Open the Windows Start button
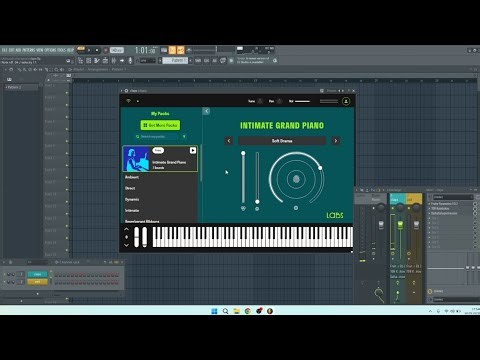Screen dimensions: 480x360 click(x=214, y=311)
